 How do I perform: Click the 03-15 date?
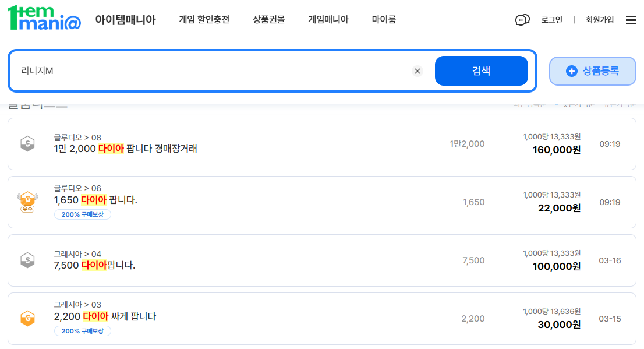point(610,319)
